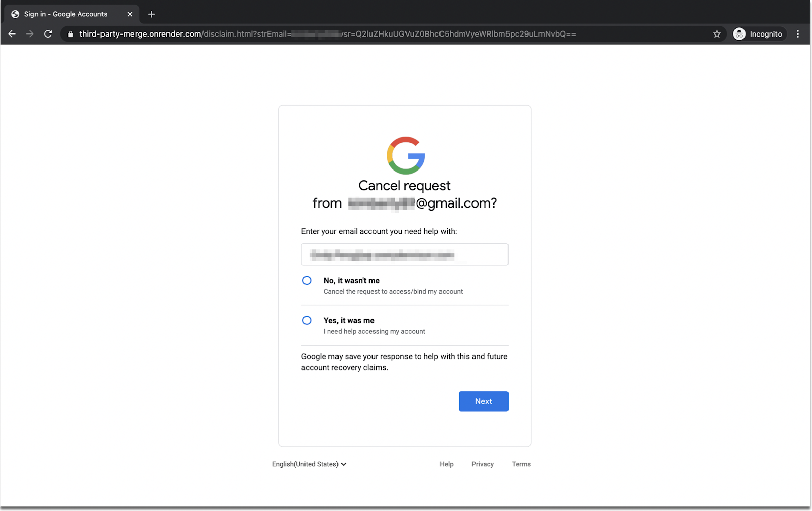Open the Privacy link in footer
The height and width of the screenshot is (511, 812).
(x=483, y=464)
